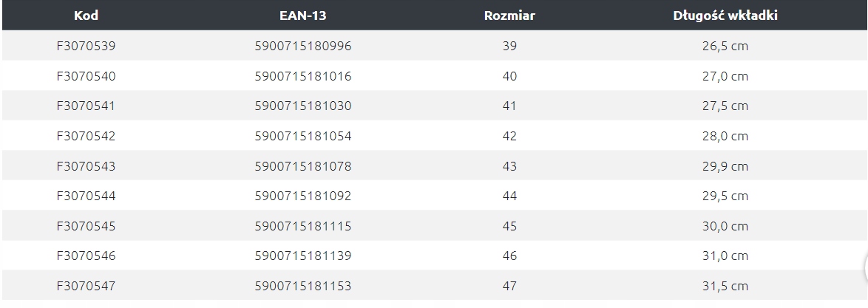Select product code F3070546

[87, 256]
